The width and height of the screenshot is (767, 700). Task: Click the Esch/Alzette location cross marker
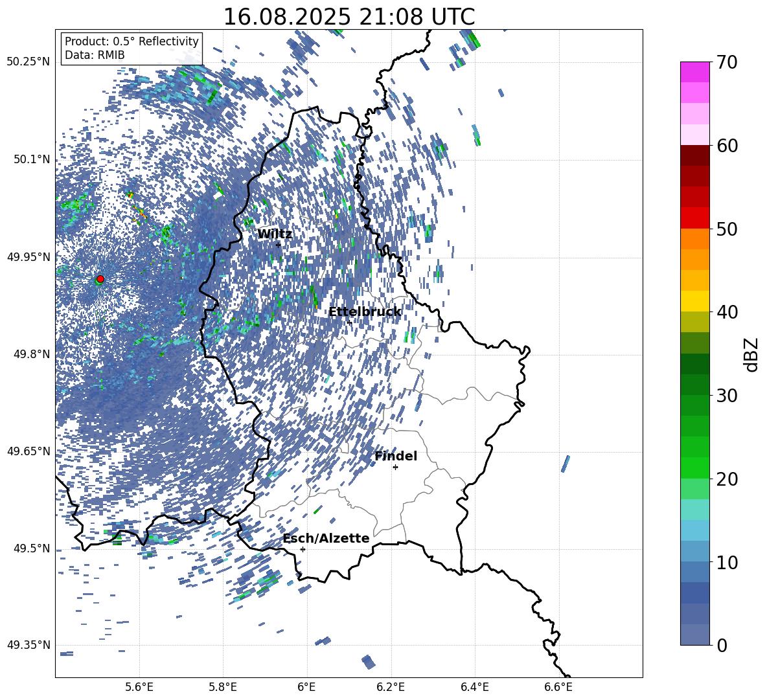point(303,549)
